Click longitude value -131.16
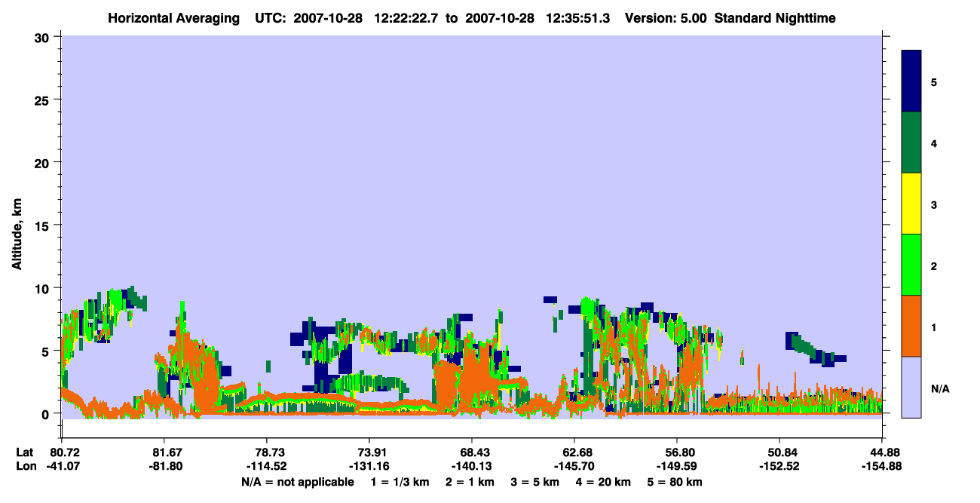This screenshot has height=503, width=980. [x=369, y=466]
